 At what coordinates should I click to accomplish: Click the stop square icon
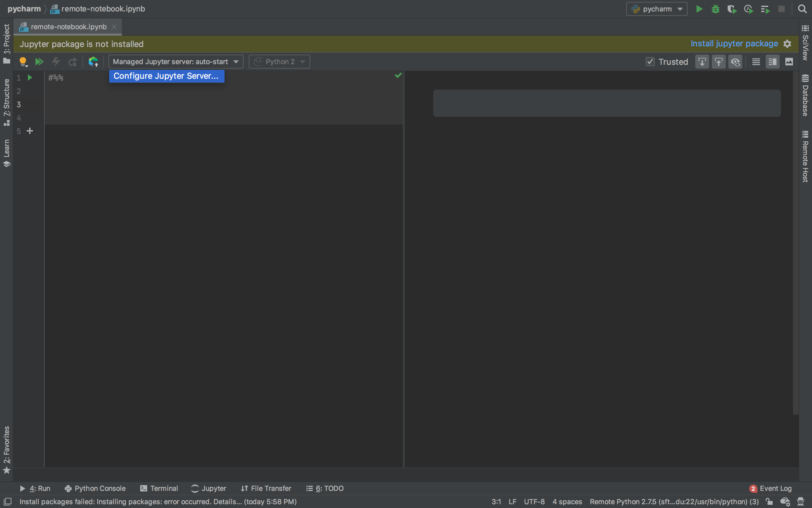click(x=782, y=9)
